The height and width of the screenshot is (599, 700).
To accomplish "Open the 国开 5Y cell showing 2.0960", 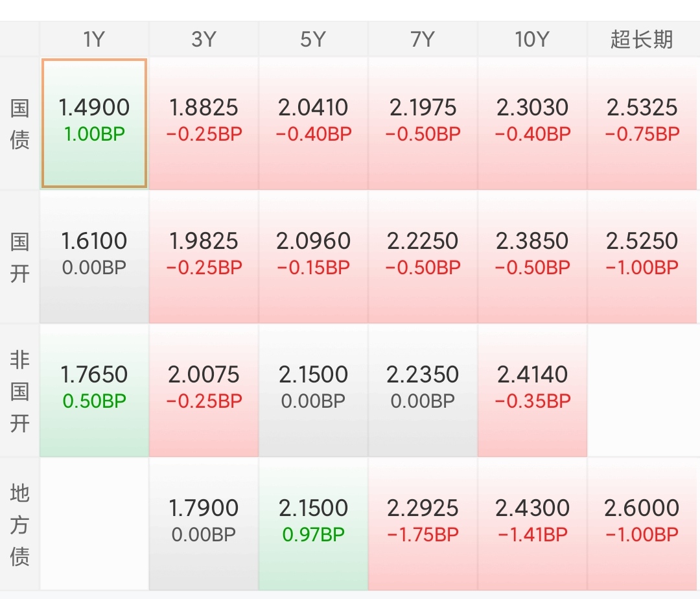I will point(313,257).
